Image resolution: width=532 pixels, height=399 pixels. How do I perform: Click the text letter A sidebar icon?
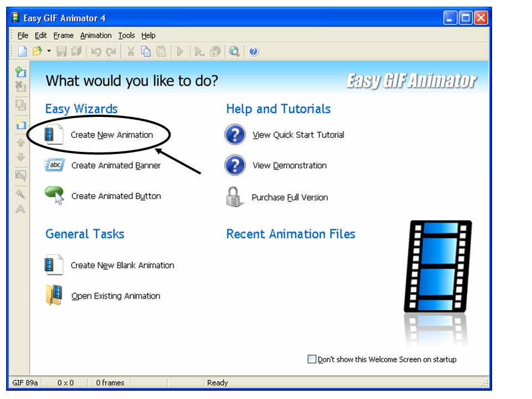pos(21,209)
